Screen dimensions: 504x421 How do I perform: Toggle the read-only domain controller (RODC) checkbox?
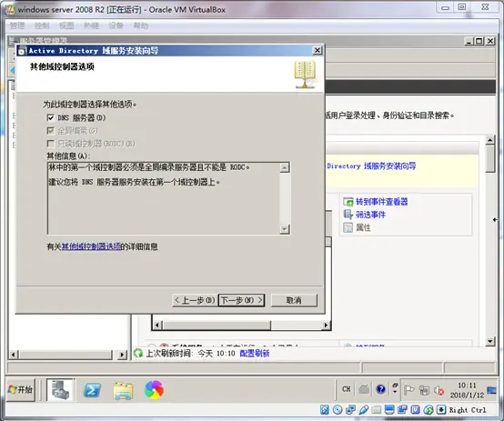[50, 144]
